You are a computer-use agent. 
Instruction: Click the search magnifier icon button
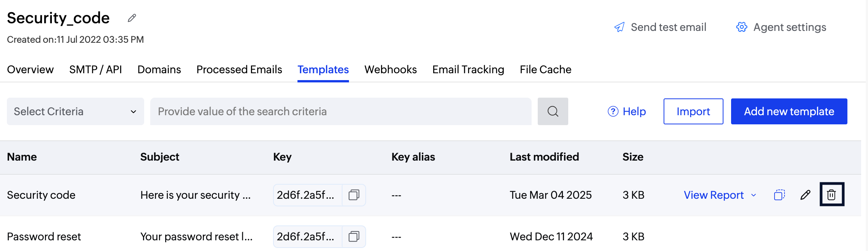click(553, 111)
